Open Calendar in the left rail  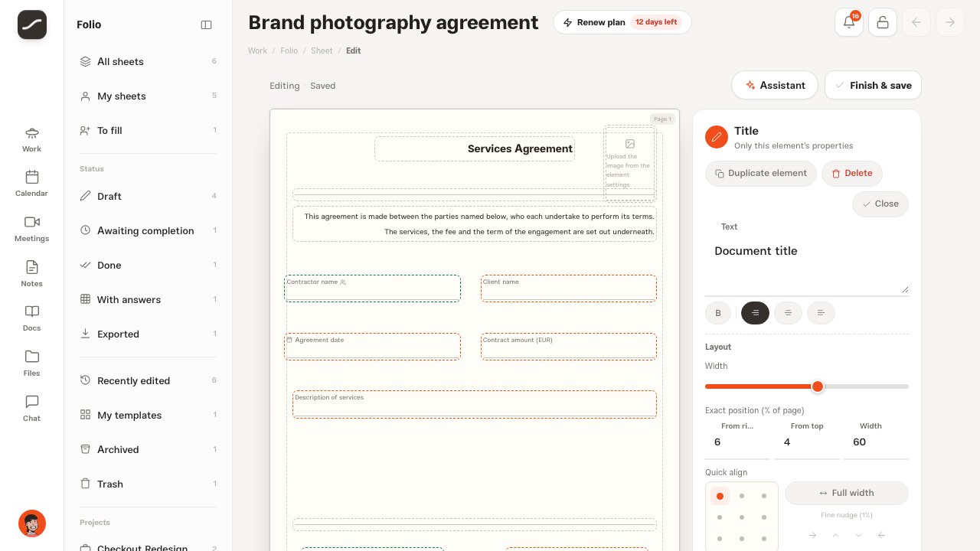coord(32,183)
